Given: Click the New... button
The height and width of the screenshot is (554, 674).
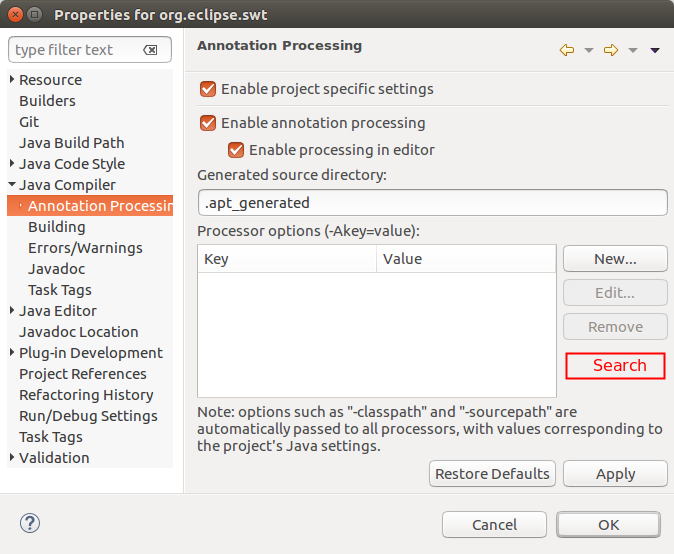Looking at the screenshot, I should pyautogui.click(x=615, y=259).
